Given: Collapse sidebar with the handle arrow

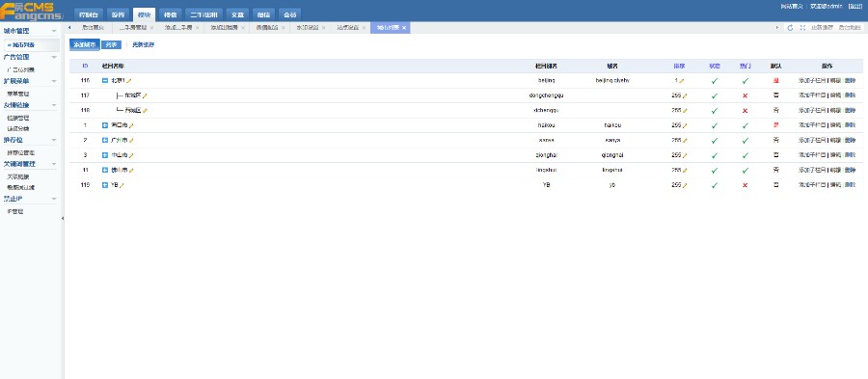Looking at the screenshot, I should [x=63, y=219].
